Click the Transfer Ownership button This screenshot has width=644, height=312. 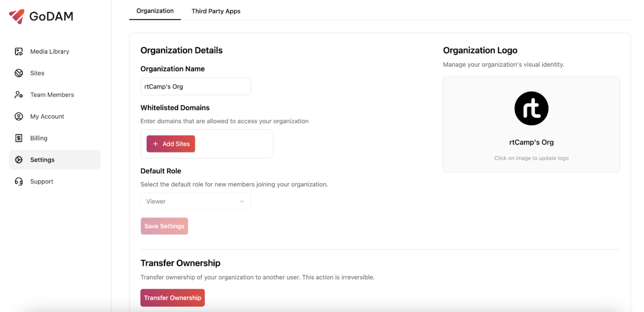172,297
